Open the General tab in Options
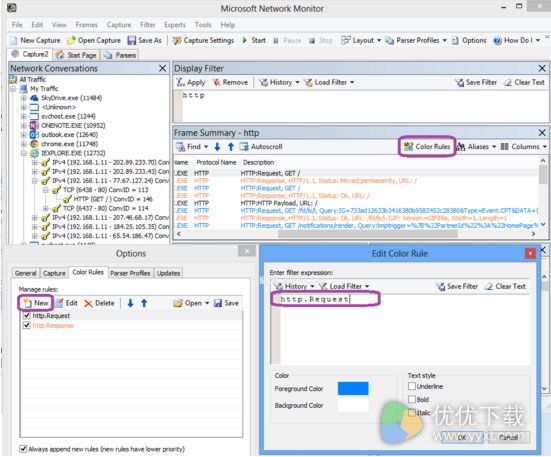 [25, 273]
